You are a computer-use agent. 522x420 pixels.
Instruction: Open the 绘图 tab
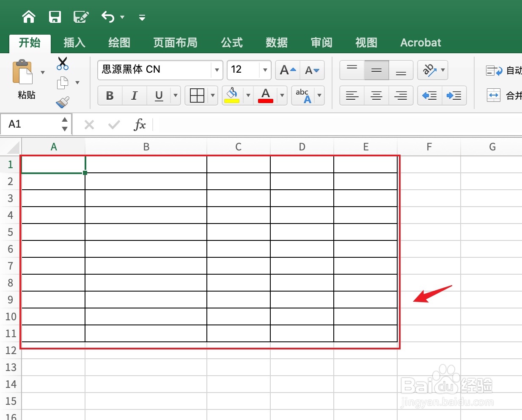tap(119, 43)
